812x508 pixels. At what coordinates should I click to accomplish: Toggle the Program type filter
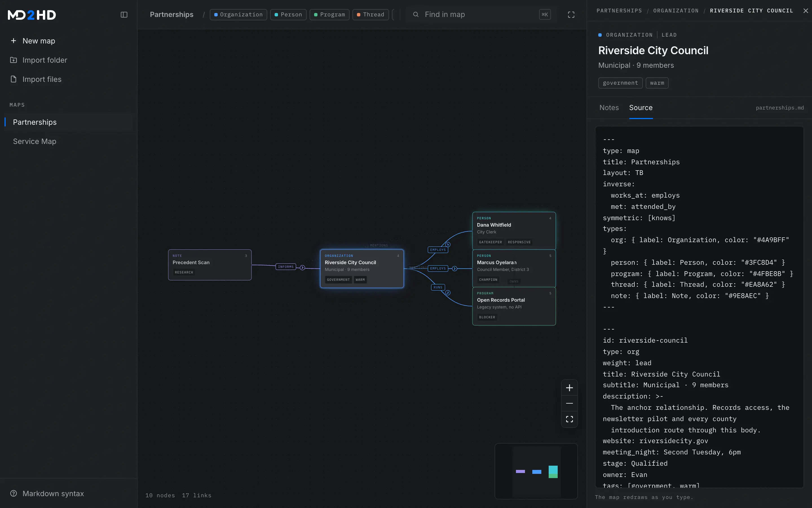coord(330,14)
